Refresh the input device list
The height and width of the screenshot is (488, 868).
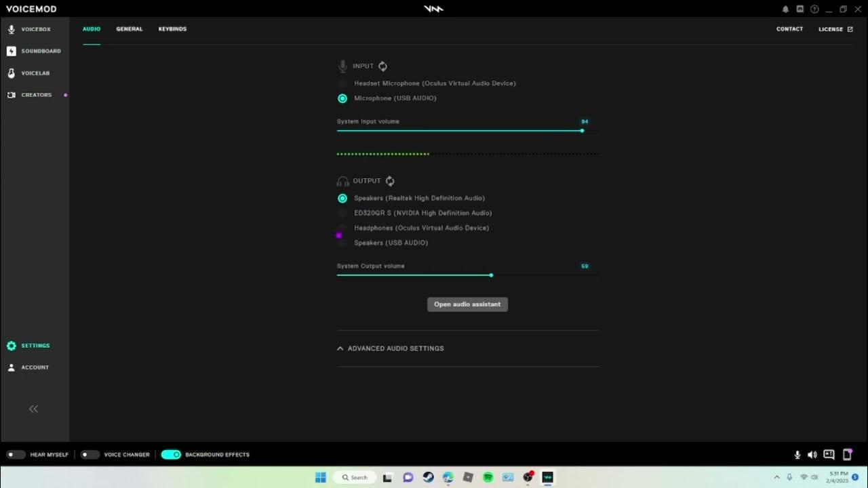click(382, 66)
